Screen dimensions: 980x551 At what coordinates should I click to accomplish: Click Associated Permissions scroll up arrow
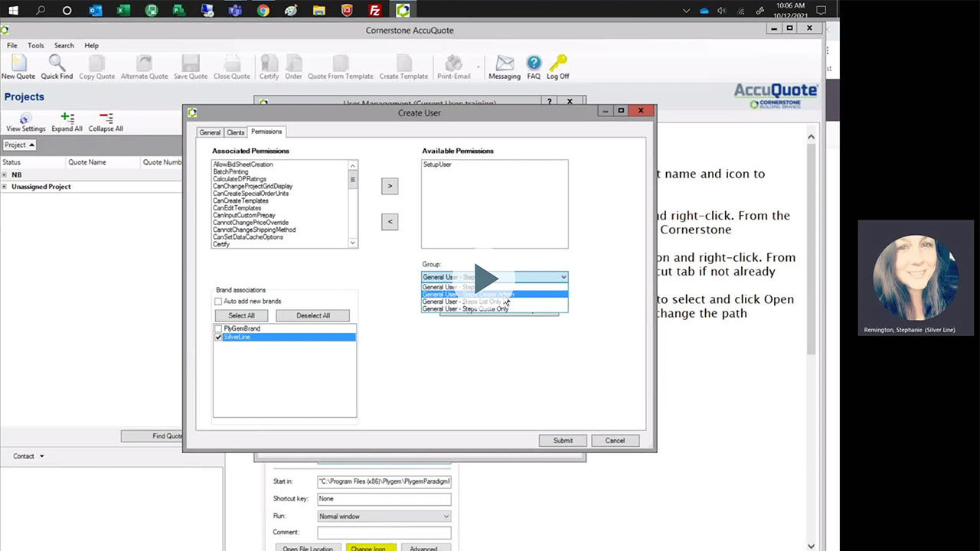(x=353, y=165)
